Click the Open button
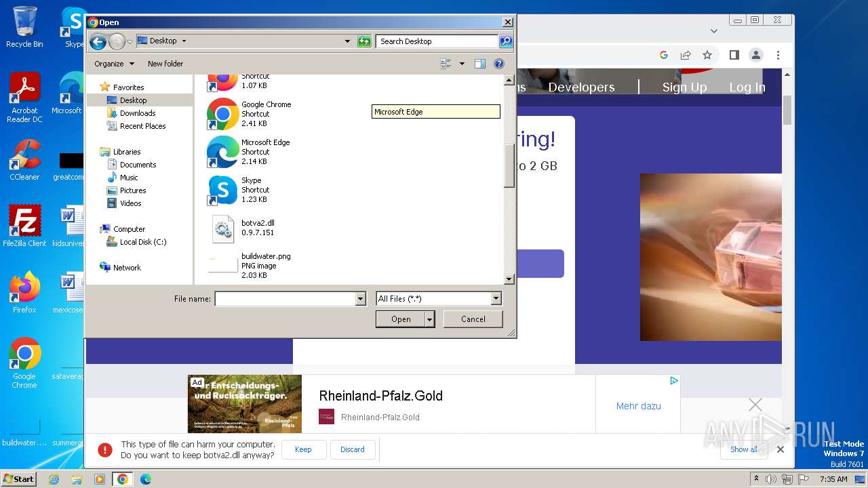Viewport: 868px width, 488px height. click(x=401, y=319)
